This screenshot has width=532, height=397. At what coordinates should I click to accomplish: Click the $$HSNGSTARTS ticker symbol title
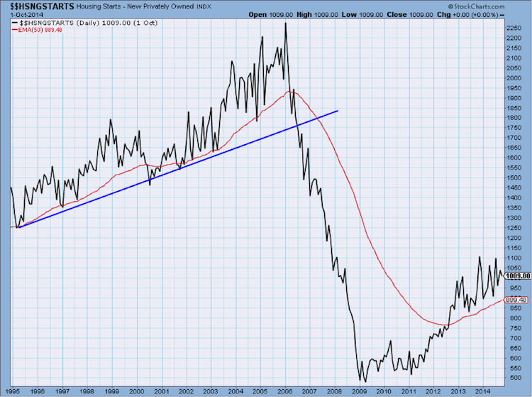(x=33, y=5)
